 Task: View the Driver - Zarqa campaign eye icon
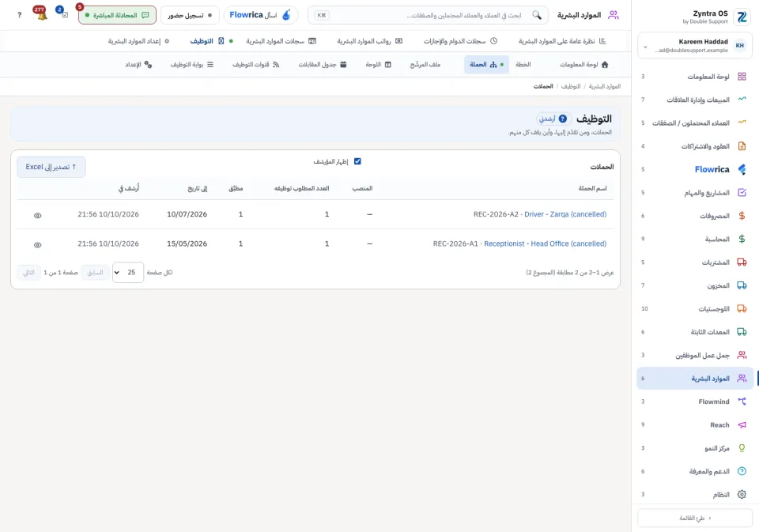(38, 216)
